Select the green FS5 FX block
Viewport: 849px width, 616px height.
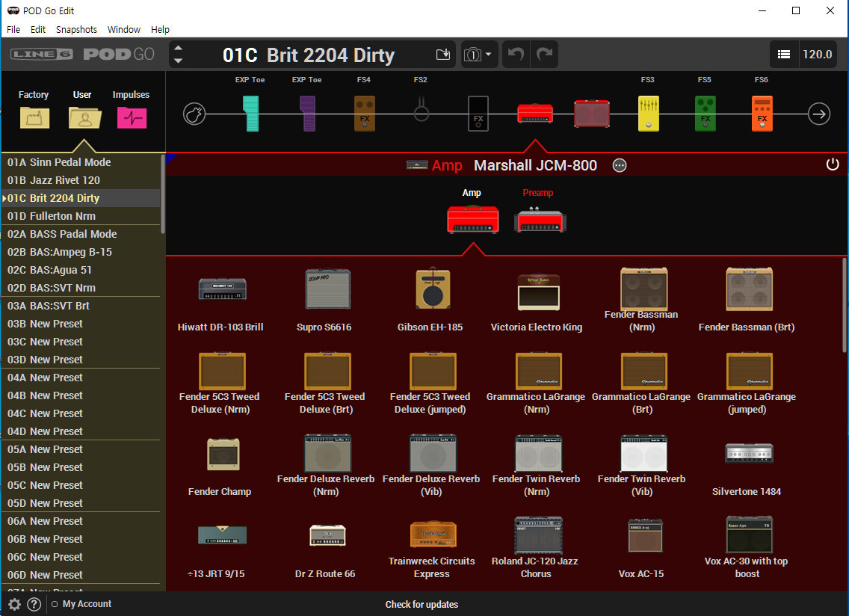click(x=705, y=114)
